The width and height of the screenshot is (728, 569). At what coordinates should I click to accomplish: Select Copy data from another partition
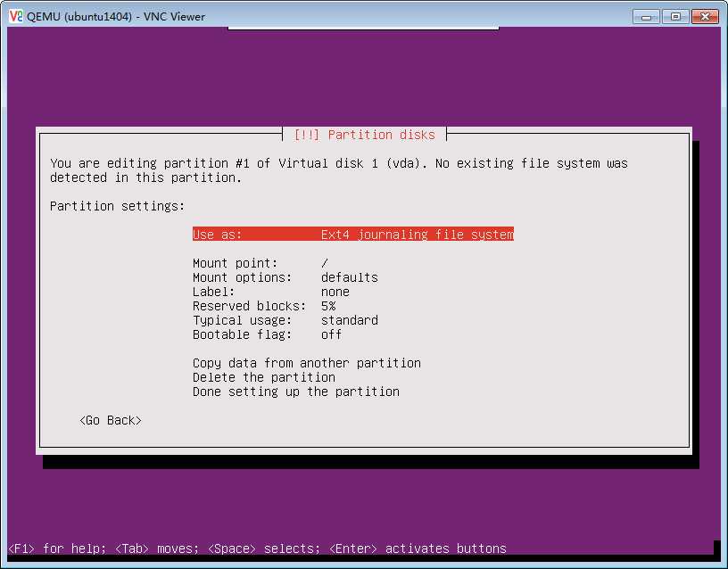(307, 363)
